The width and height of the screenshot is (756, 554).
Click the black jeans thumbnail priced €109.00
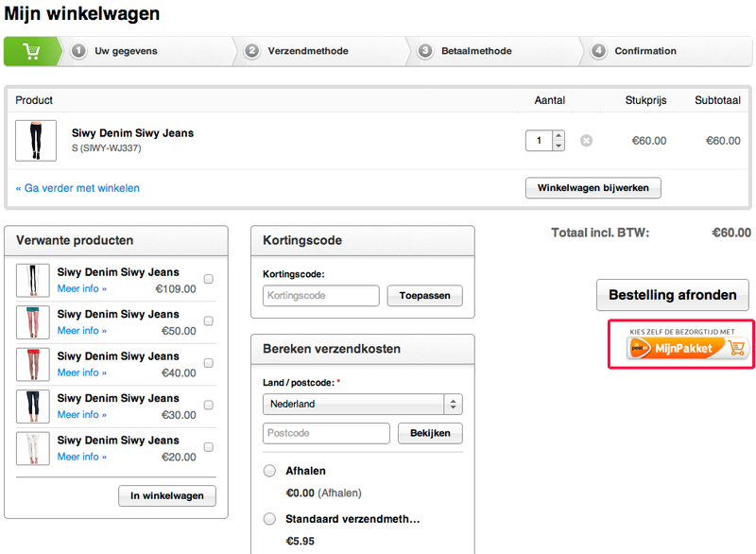(33, 281)
